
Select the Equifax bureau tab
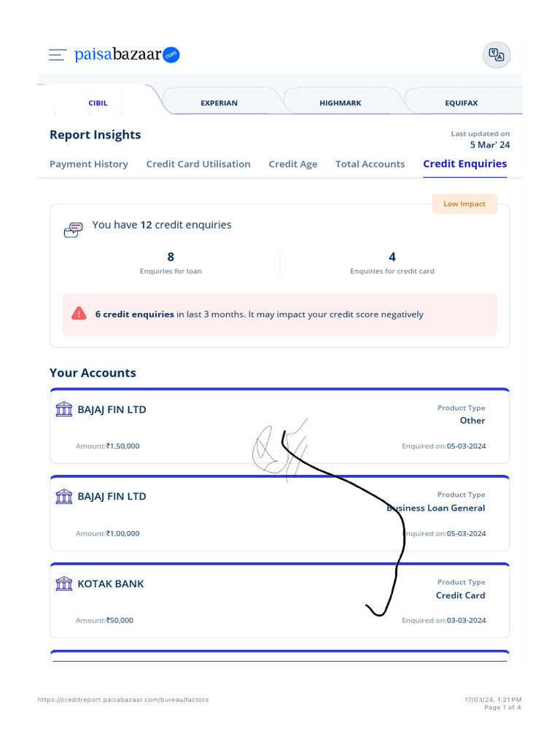click(461, 103)
